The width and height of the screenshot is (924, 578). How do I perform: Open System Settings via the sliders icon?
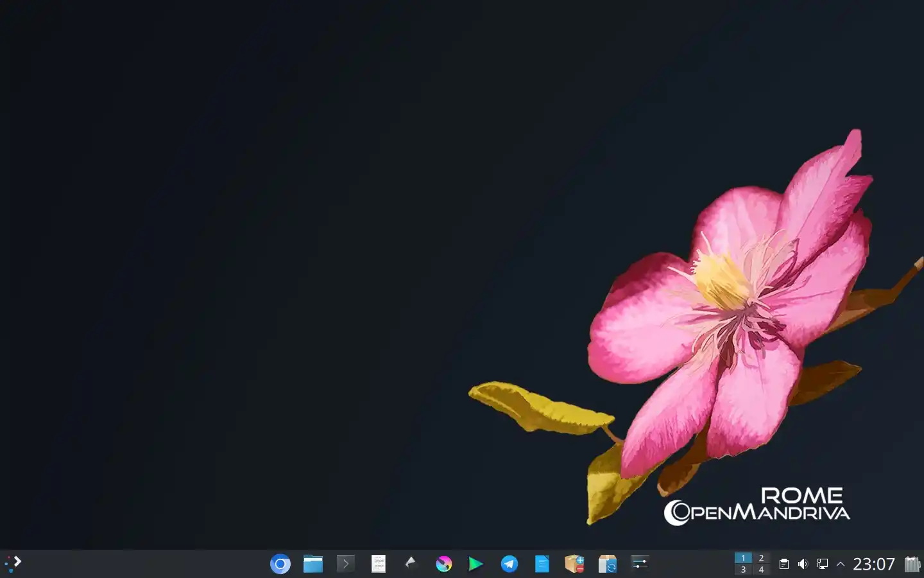coord(639,564)
